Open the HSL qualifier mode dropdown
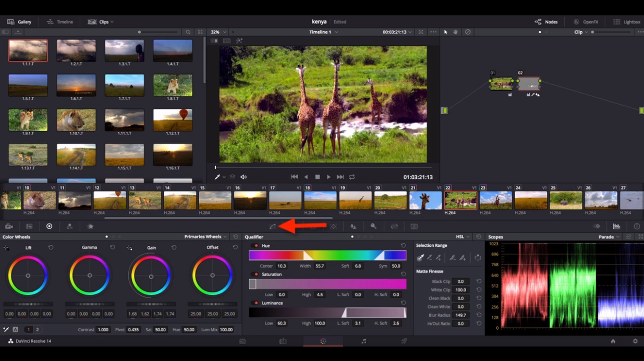The width and height of the screenshot is (644, 361). tap(463, 237)
